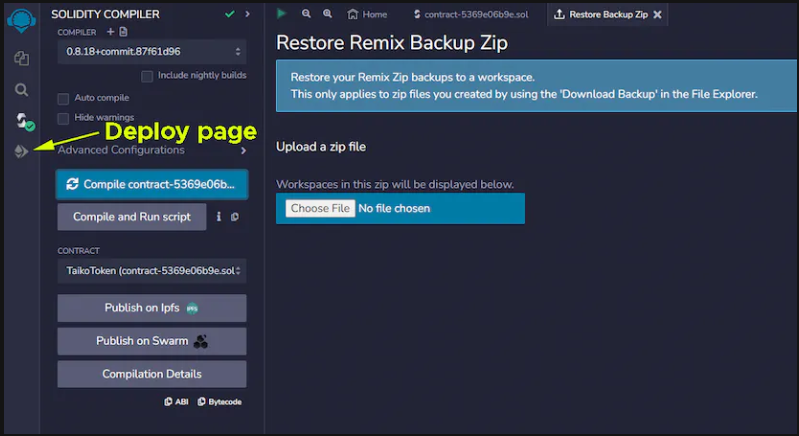Expand the Solidity Compiler panel header chevron

pos(248,14)
